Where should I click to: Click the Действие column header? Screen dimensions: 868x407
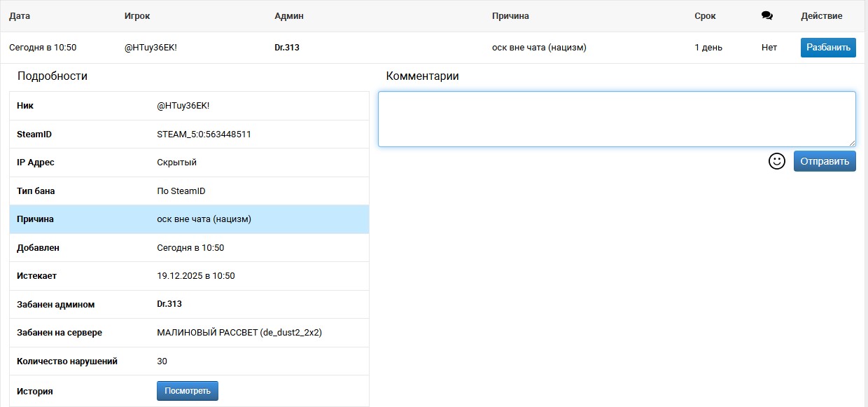(x=821, y=16)
